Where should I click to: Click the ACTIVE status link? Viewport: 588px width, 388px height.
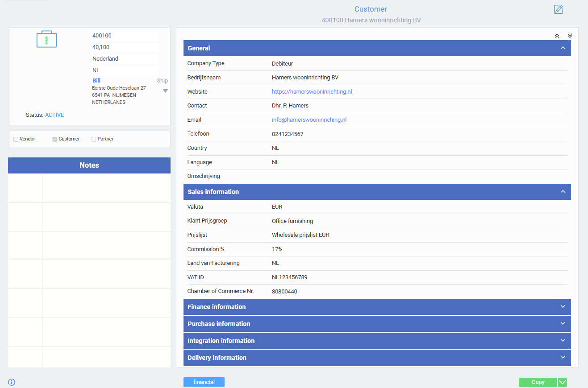pyautogui.click(x=54, y=115)
